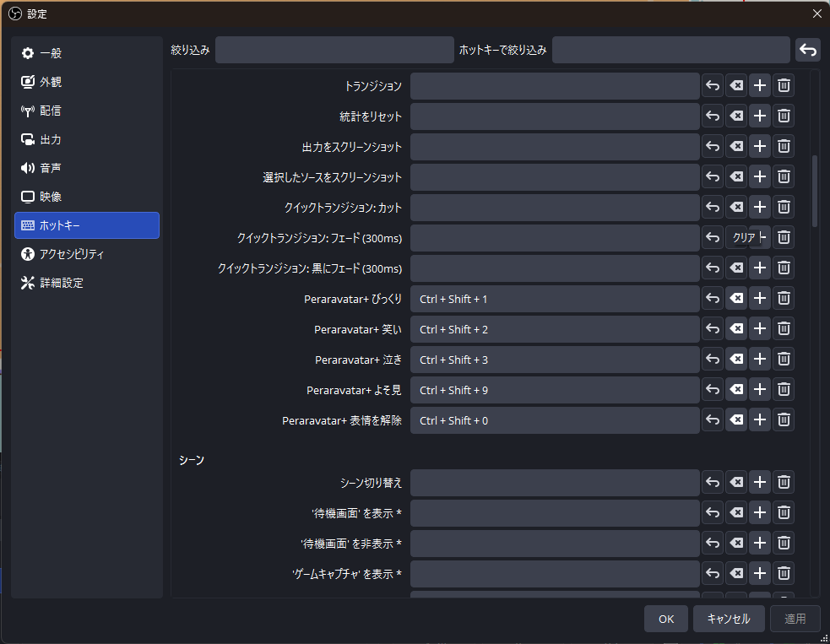Reset クイックトランジション: フェード (300ms) hotkey

point(713,238)
